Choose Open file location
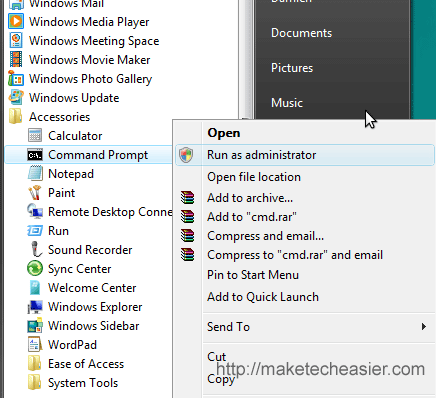The height and width of the screenshot is (398, 436). (254, 177)
